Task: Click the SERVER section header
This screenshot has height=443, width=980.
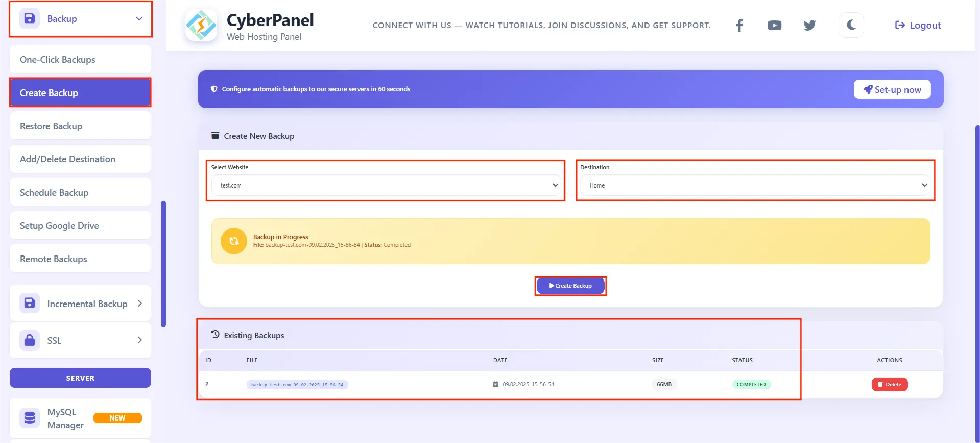Action: (80, 378)
